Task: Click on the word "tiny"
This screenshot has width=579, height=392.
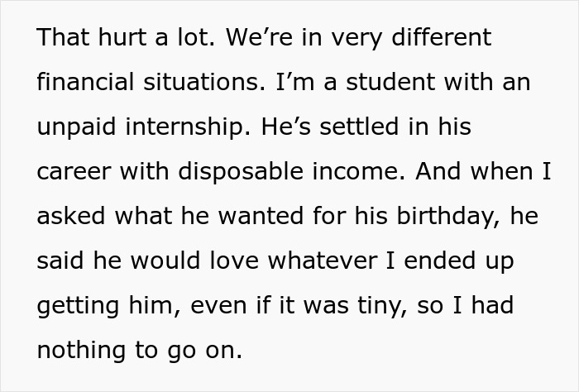Action: pos(380,306)
